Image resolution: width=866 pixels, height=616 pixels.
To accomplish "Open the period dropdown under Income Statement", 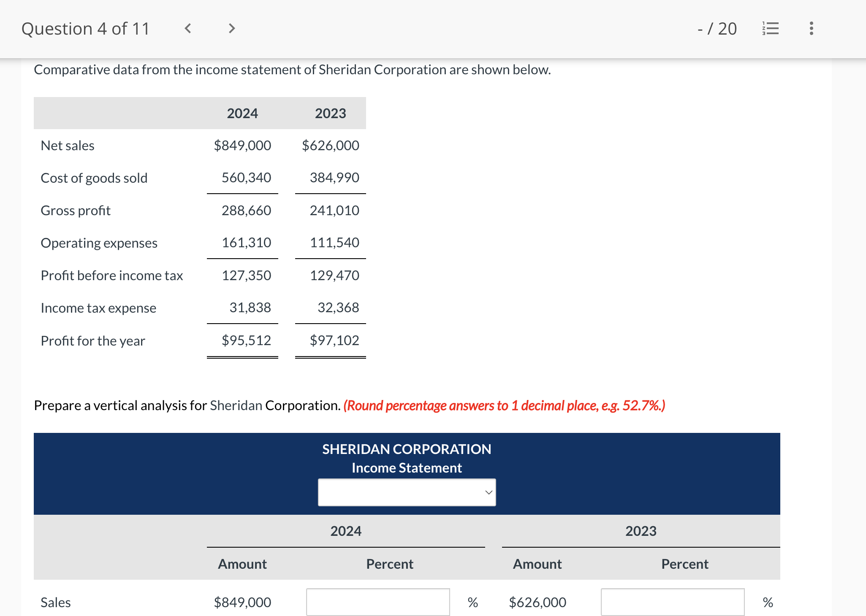I will coord(406,492).
